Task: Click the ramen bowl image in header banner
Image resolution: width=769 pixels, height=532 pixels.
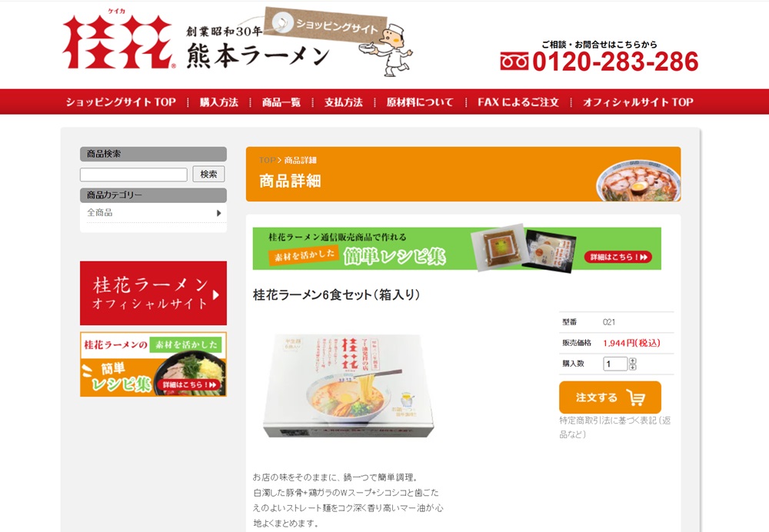Action: 638,182
